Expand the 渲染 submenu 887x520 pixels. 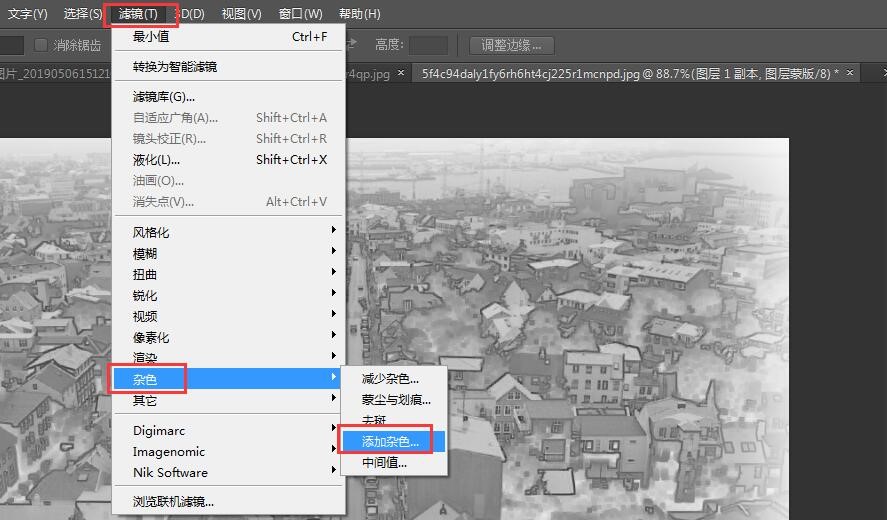tap(229, 358)
